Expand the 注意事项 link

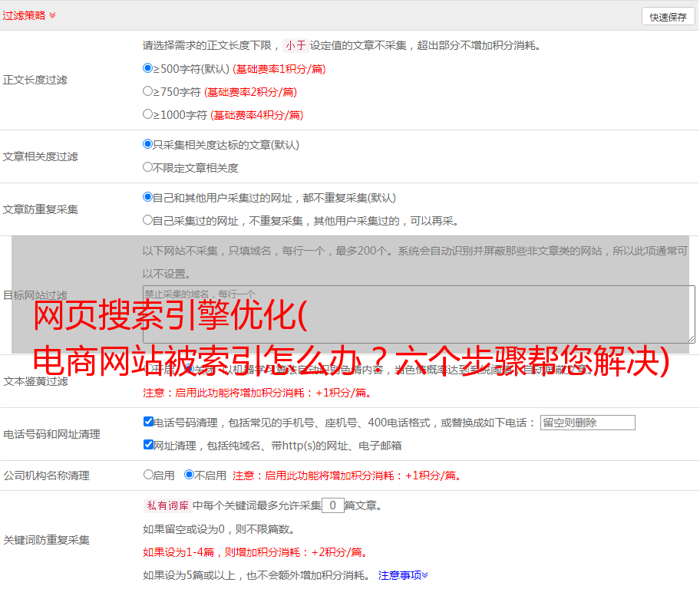point(403,574)
